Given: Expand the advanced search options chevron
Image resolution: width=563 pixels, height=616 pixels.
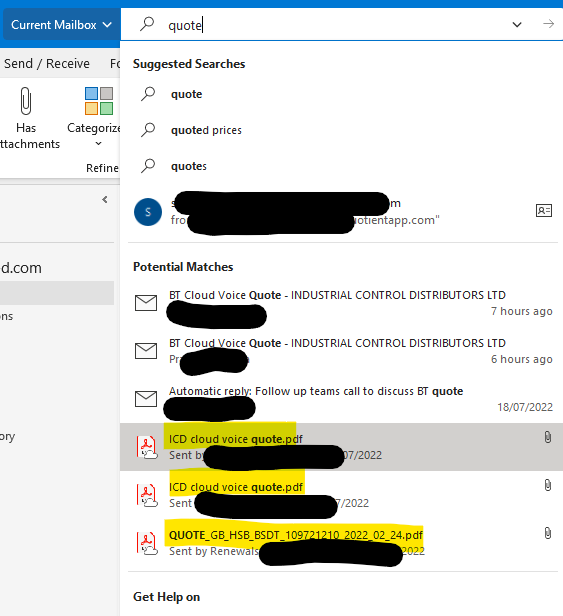Looking at the screenshot, I should (517, 25).
